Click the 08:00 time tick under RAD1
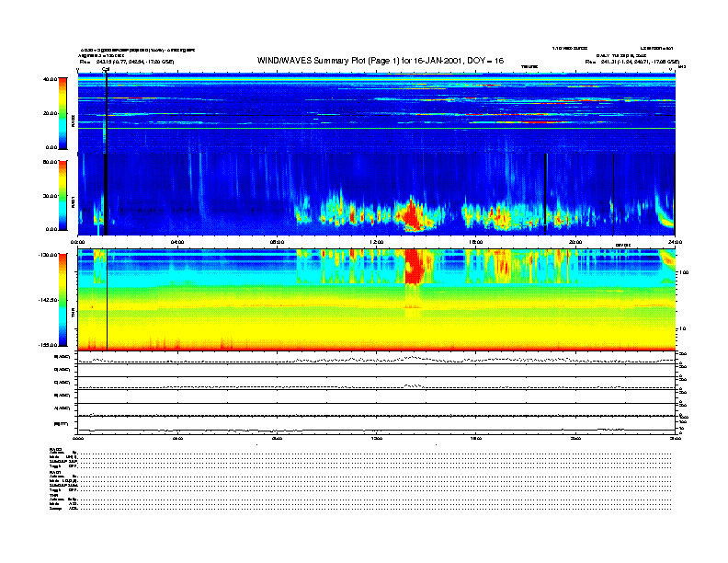The width and height of the screenshot is (728, 563). click(x=278, y=242)
